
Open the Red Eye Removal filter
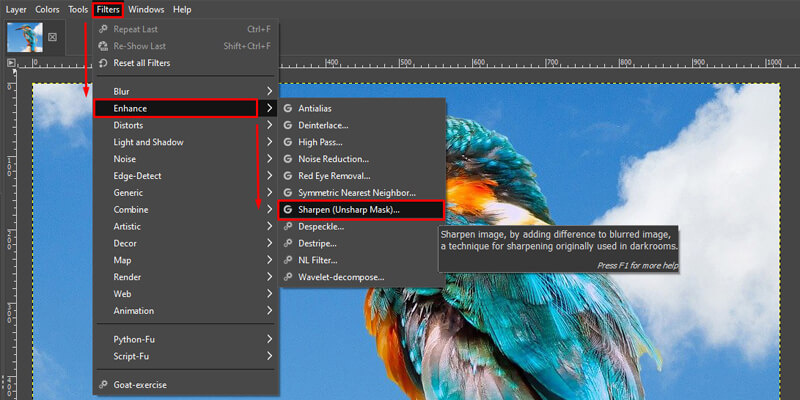[362, 176]
